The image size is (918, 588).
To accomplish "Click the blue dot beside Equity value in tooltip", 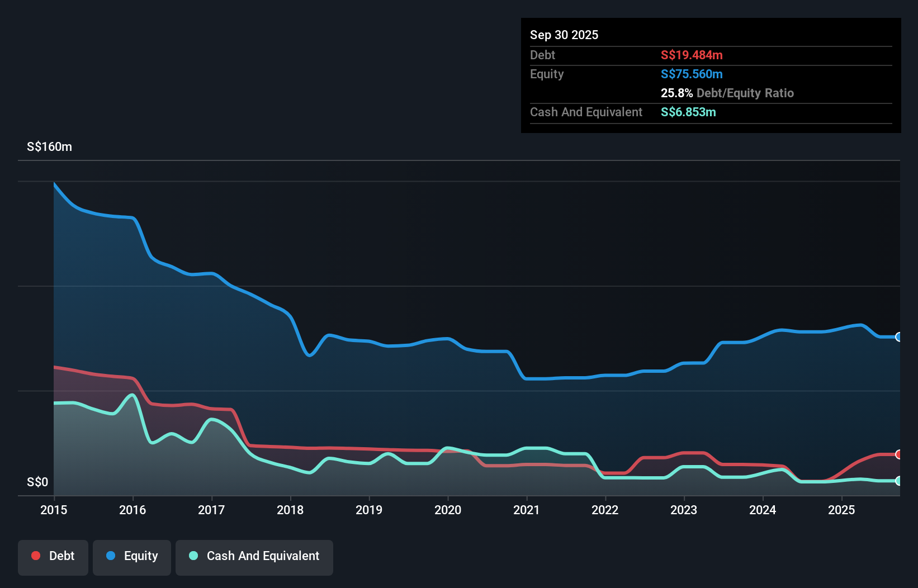I will [692, 74].
